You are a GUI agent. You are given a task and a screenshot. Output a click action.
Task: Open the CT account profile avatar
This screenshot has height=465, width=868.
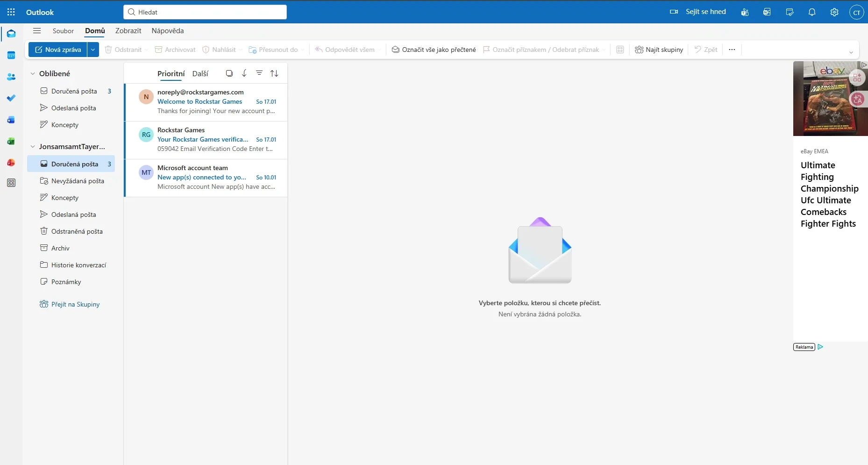[857, 13]
